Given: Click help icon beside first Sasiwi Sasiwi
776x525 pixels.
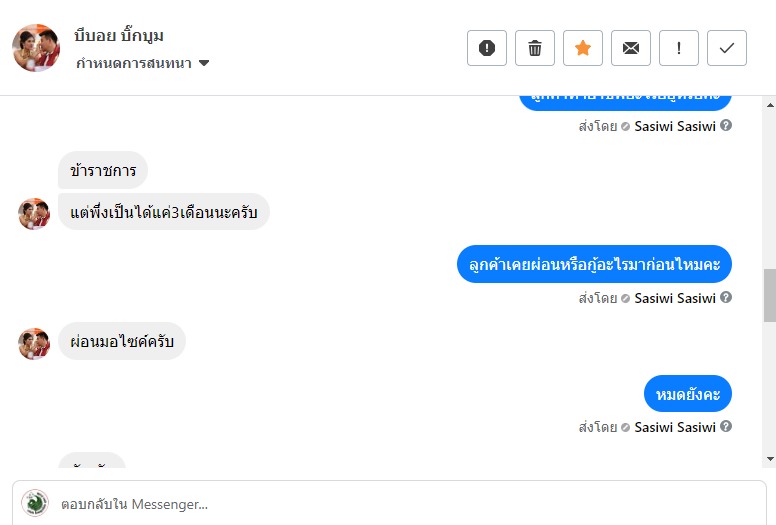Looking at the screenshot, I should (x=726, y=125).
